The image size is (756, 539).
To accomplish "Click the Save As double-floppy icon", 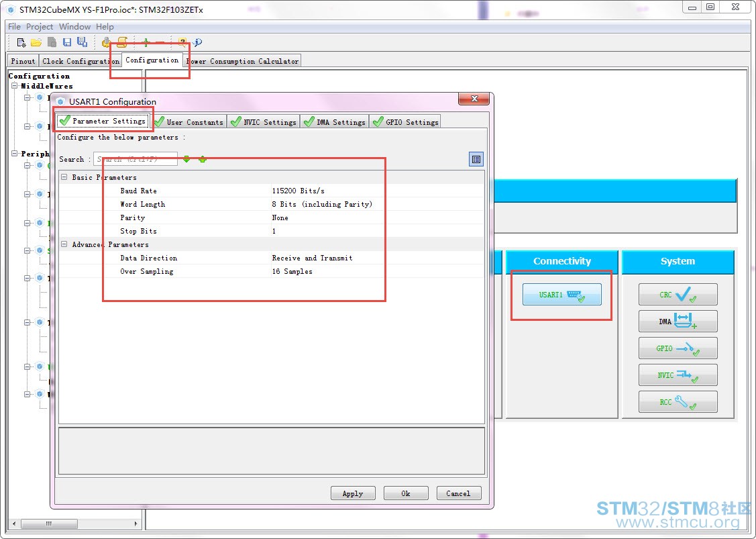I will pos(82,42).
